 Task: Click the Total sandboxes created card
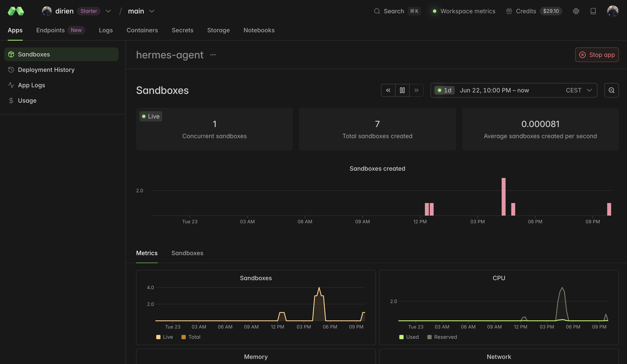377,129
